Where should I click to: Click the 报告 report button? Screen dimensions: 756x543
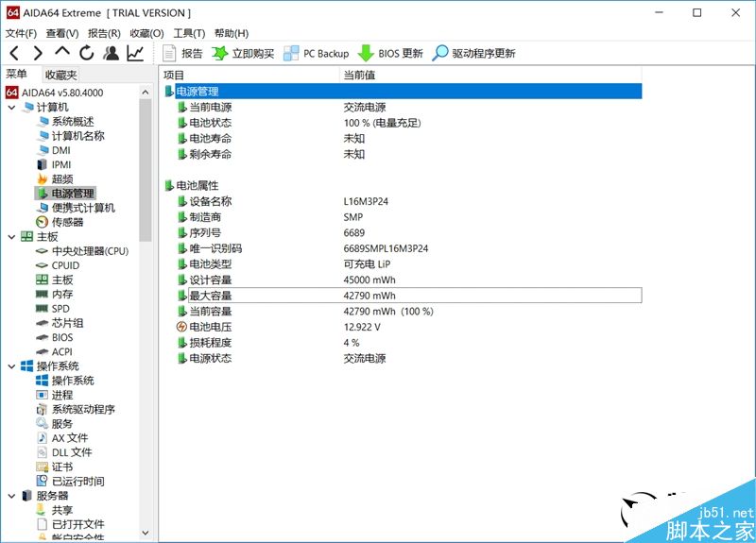point(182,54)
